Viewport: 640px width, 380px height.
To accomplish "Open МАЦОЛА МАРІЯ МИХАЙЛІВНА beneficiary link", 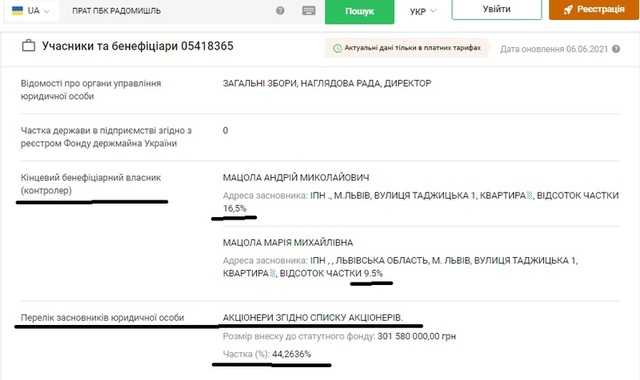I will click(x=288, y=242).
